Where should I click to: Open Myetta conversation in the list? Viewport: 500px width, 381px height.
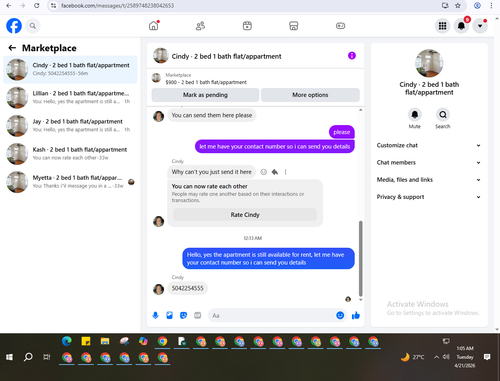(x=70, y=182)
